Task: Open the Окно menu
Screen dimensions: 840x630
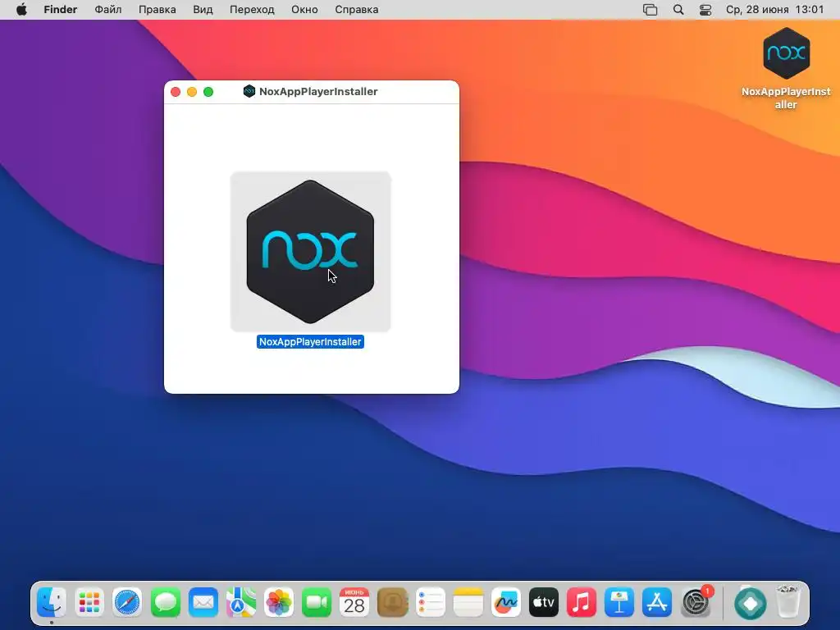Action: tap(304, 10)
